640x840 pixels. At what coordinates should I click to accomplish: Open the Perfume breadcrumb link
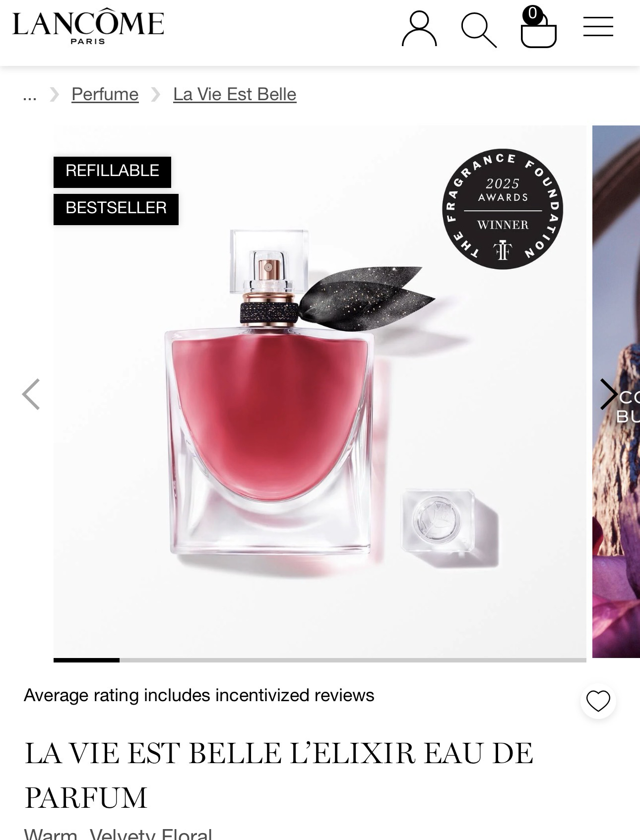pos(105,94)
